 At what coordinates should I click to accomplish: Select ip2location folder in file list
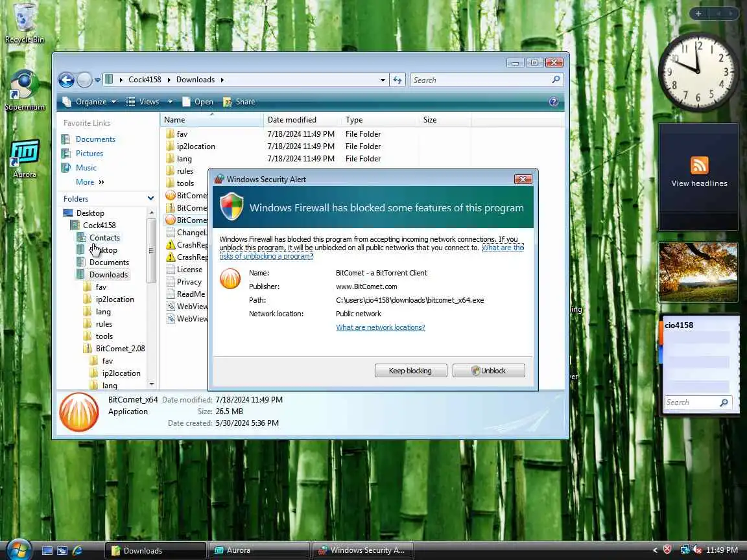click(x=196, y=146)
